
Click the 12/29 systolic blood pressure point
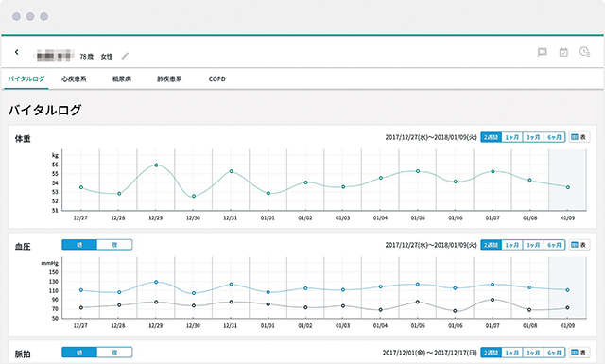click(156, 282)
